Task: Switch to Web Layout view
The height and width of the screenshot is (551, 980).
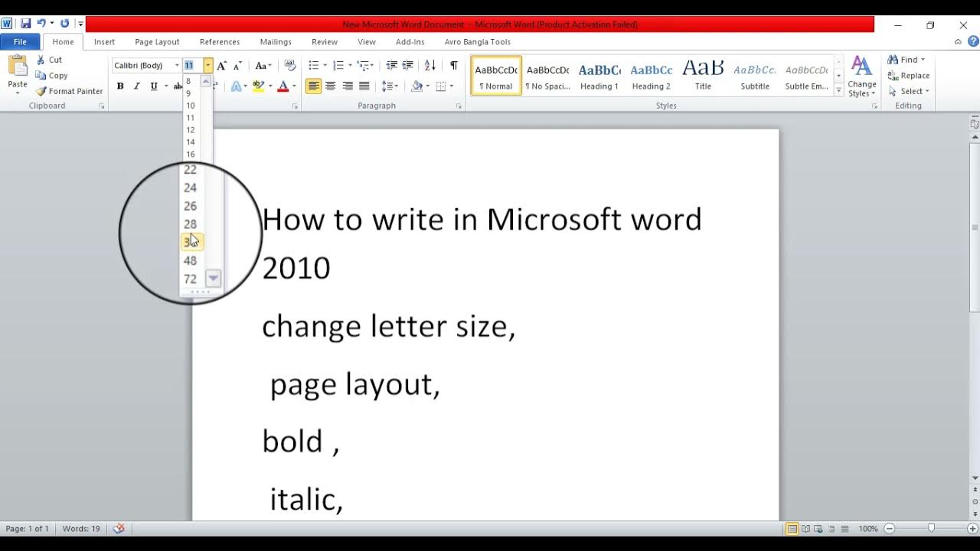Action: pyautogui.click(x=818, y=529)
